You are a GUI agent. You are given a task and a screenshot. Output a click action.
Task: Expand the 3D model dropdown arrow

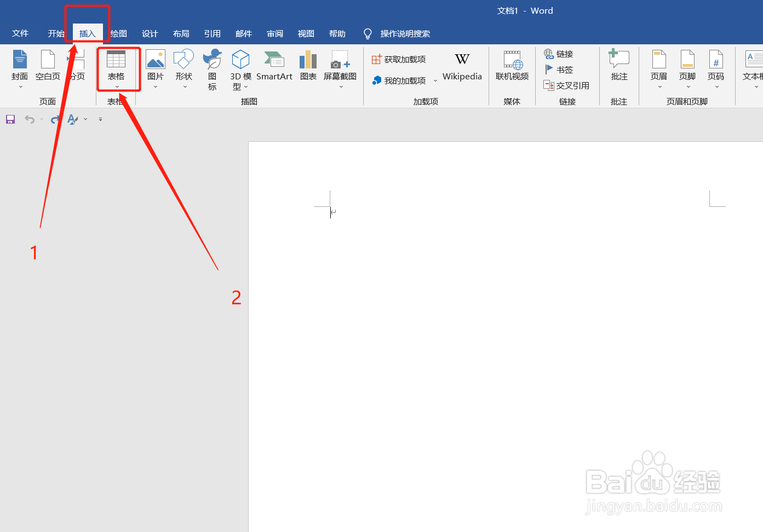[246, 86]
